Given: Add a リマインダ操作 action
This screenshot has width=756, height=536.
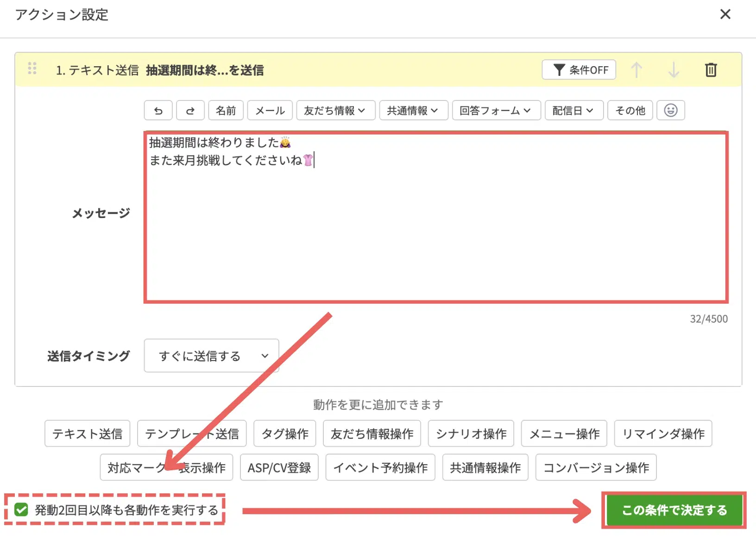Looking at the screenshot, I should click(x=663, y=434).
